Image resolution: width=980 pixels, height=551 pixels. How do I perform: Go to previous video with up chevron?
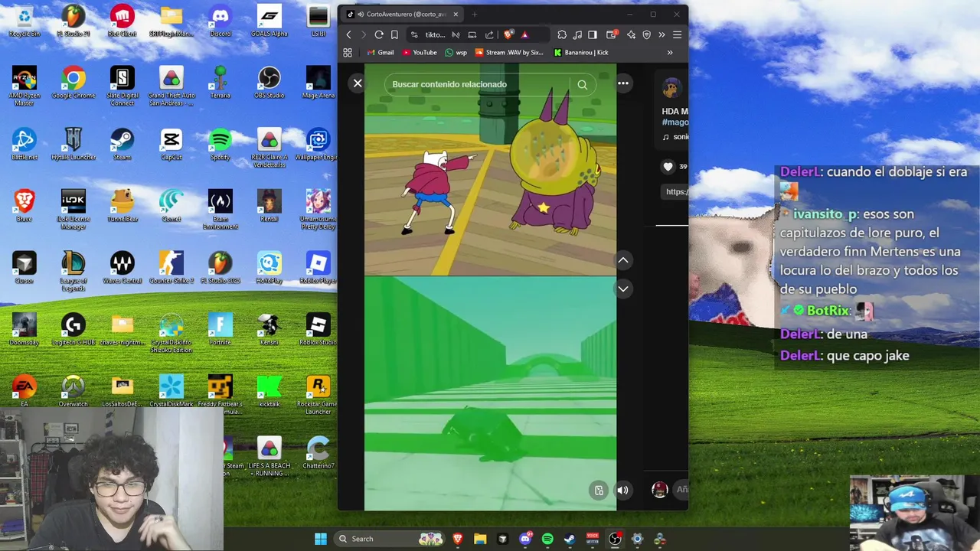tap(623, 260)
